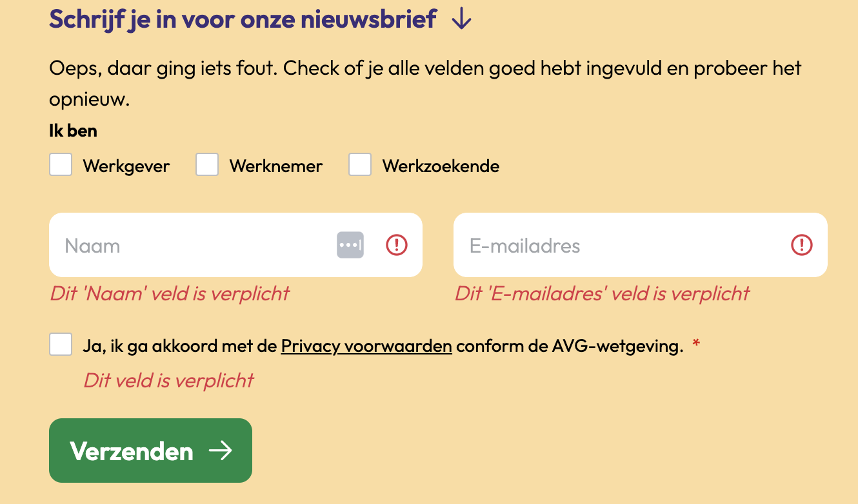Image resolution: width=858 pixels, height=504 pixels.
Task: Click the 'Werkgever' label text
Action: [126, 166]
